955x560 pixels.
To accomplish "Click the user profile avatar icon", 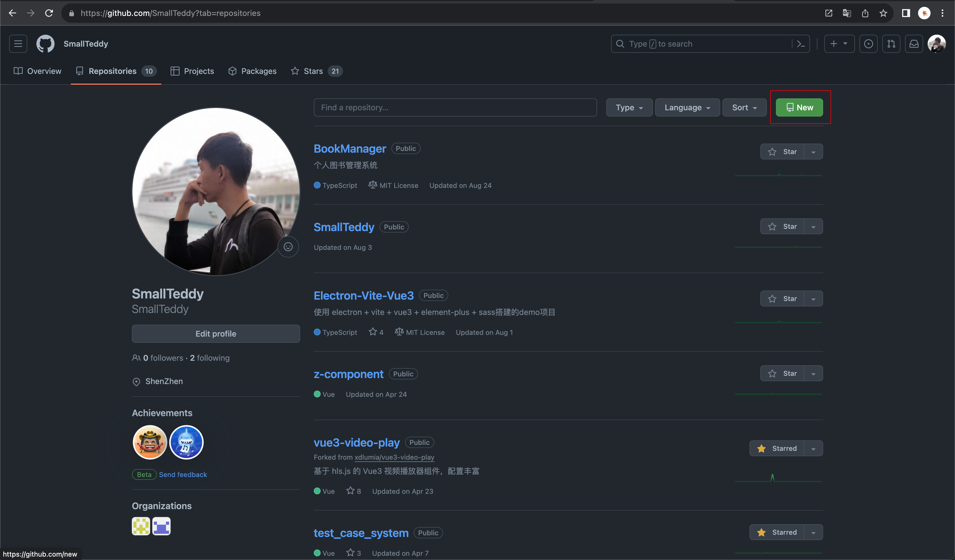I will coord(938,43).
